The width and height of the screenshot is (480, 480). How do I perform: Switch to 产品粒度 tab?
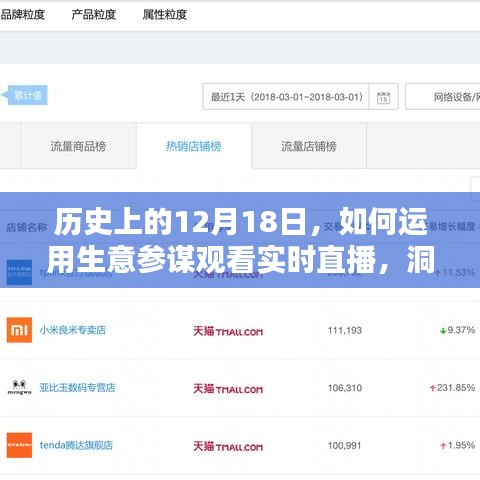(94, 15)
